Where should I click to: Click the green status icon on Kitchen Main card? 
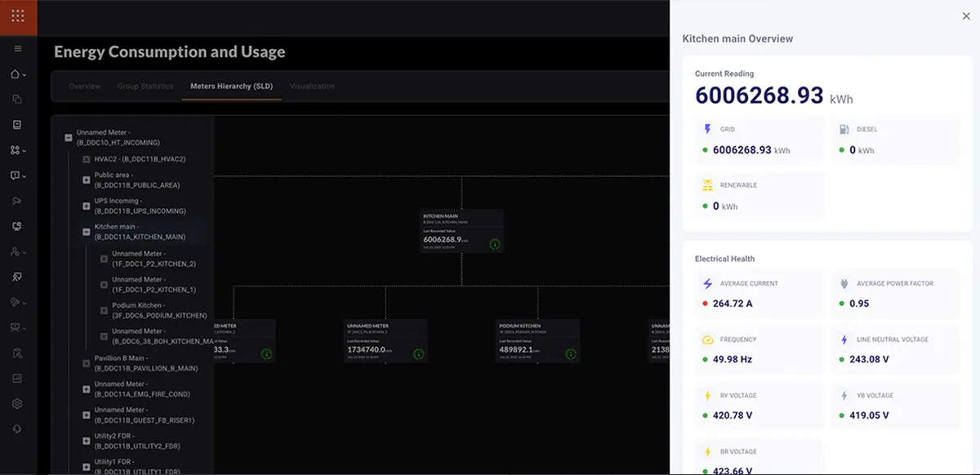click(x=494, y=244)
